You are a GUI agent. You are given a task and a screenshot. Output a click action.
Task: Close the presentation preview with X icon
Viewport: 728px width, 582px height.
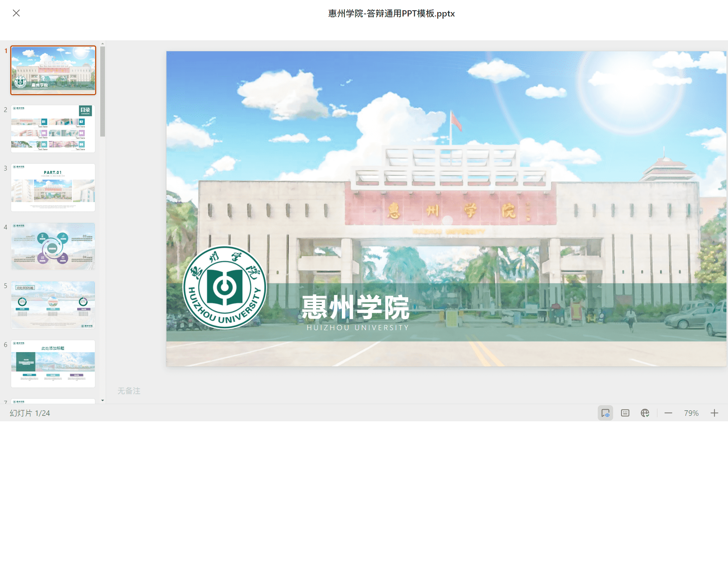tap(16, 13)
